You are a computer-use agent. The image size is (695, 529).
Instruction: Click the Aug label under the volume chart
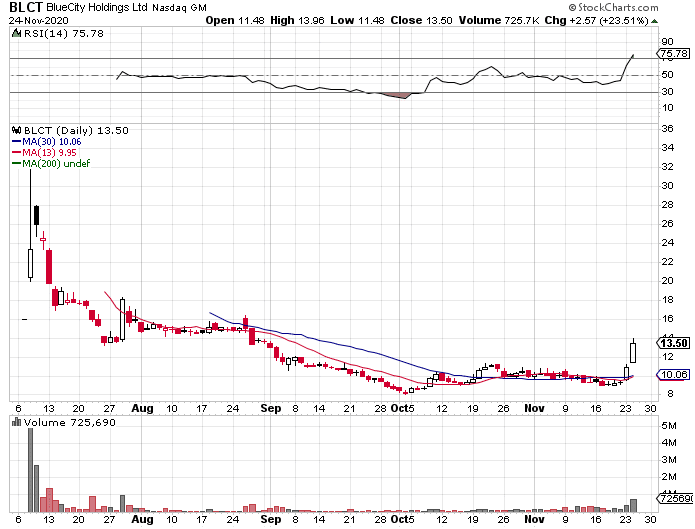click(x=142, y=519)
